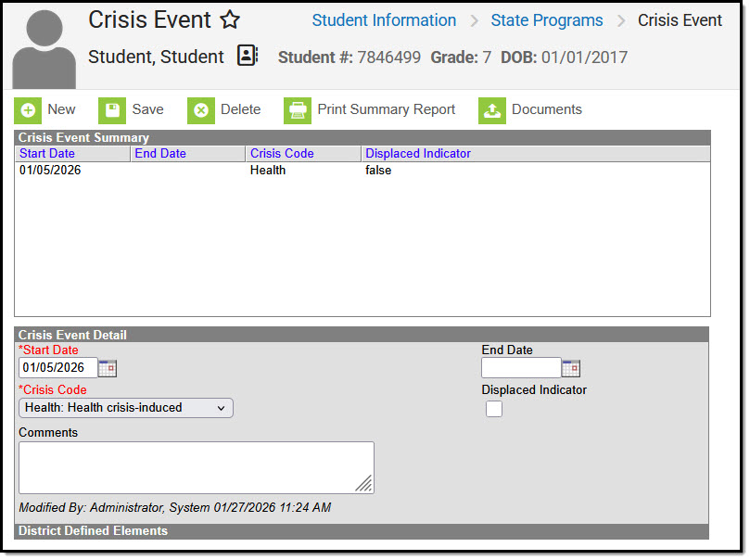
Task: Go to State Programs breadcrumb link
Action: (x=547, y=20)
